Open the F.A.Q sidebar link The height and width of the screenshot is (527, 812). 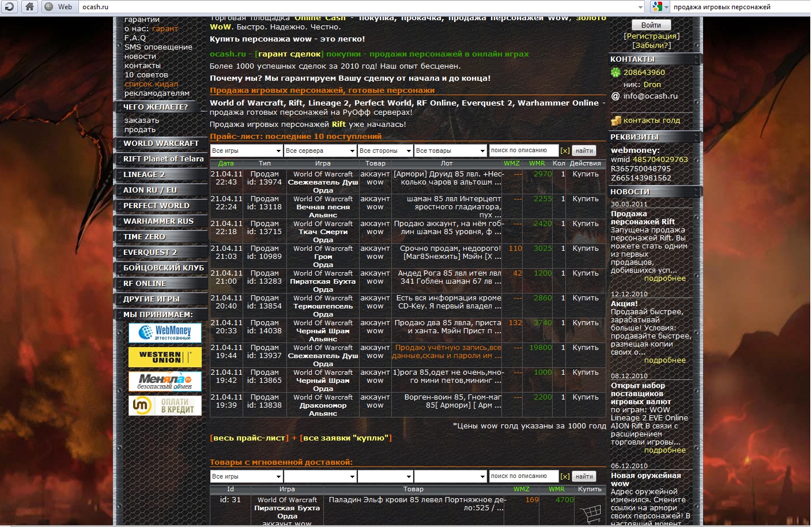point(135,37)
